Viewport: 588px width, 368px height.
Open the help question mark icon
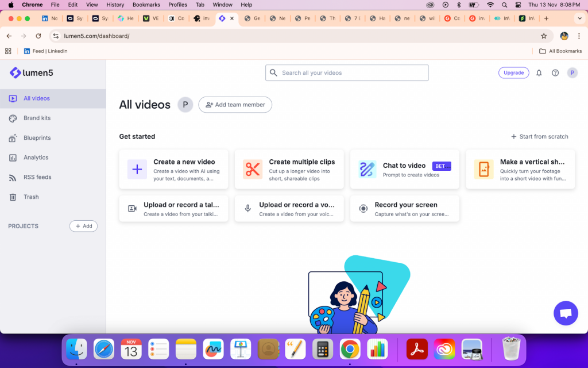[555, 73]
